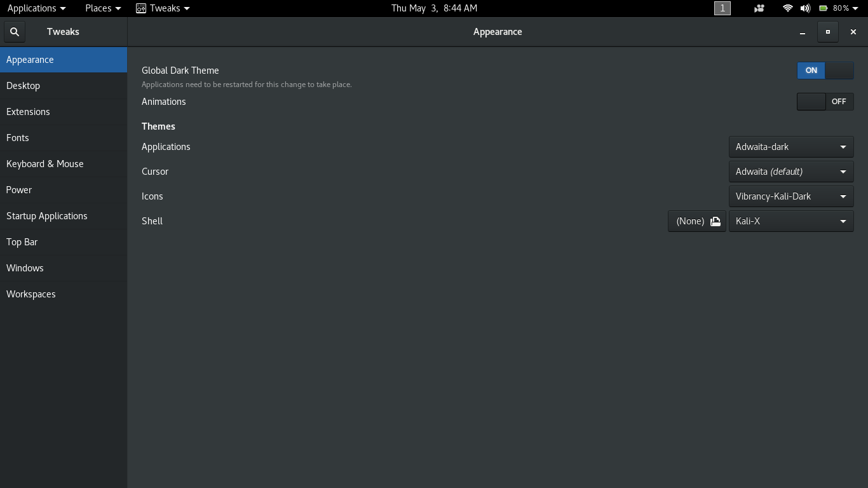This screenshot has height=488, width=868.
Task: Open the Kali-X shell theme dropdown
Action: click(790, 221)
